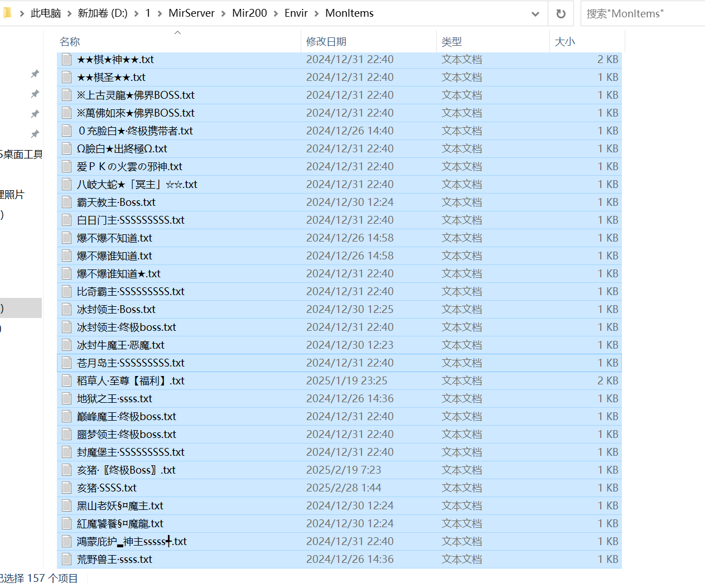Expand the chevron after Mir200 in path
This screenshot has height=588, width=705.
(x=276, y=13)
